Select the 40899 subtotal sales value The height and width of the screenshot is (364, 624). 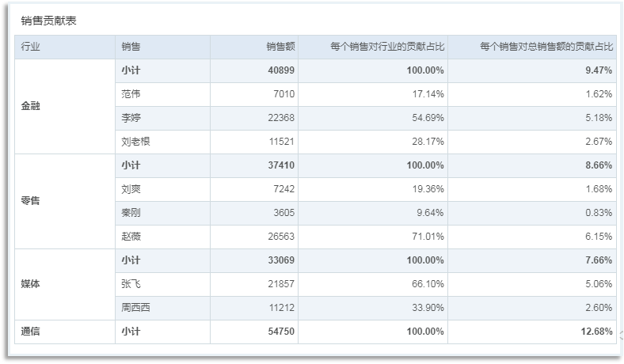(281, 70)
